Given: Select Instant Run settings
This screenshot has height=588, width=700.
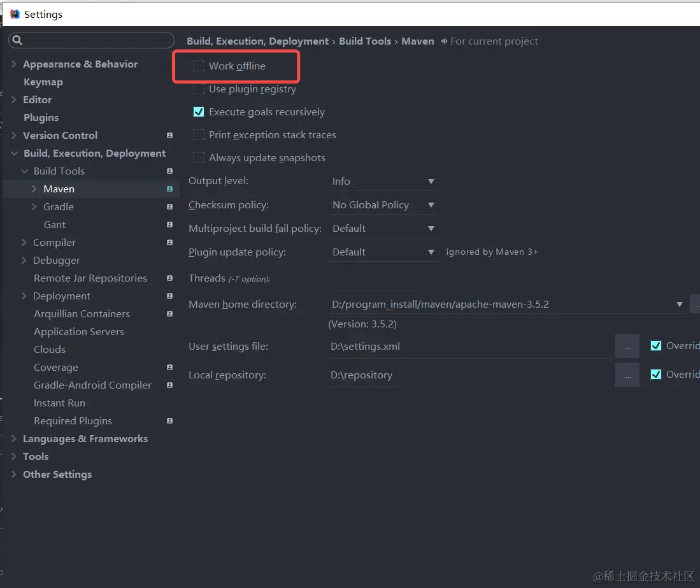Looking at the screenshot, I should [59, 403].
